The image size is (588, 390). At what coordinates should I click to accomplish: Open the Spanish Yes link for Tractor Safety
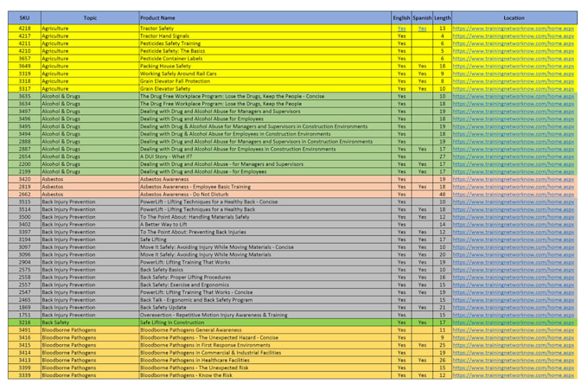point(422,29)
